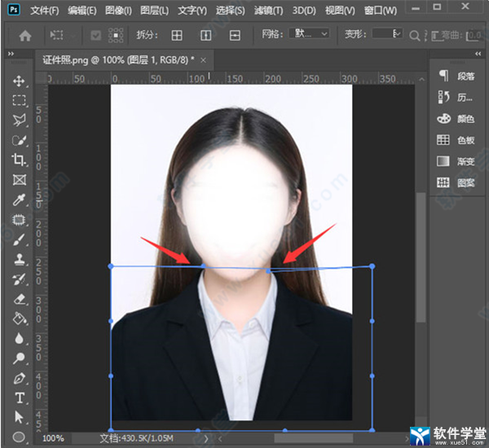Select the Clone Stamp tool

coord(19,260)
